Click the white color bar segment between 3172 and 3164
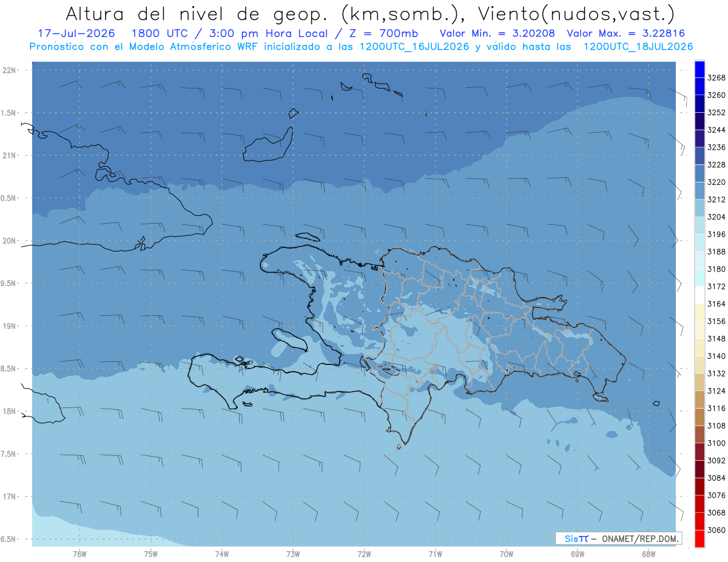 click(699, 295)
